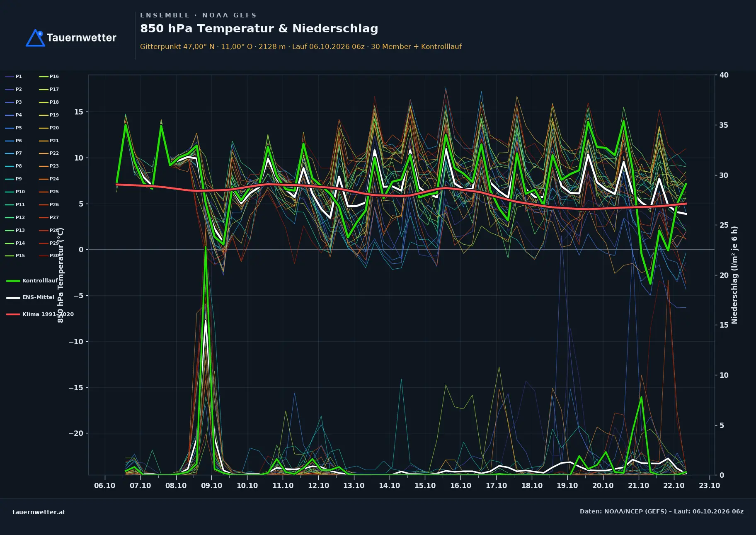Viewport: 756px width, 535px height.
Task: Click the 10.10 date label on x-axis
Action: tap(247, 486)
